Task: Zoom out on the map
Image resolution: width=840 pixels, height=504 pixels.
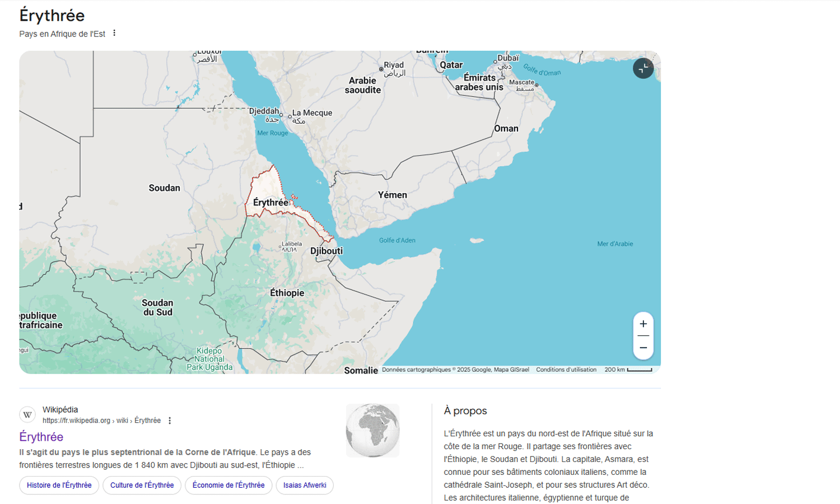Action: [x=643, y=348]
